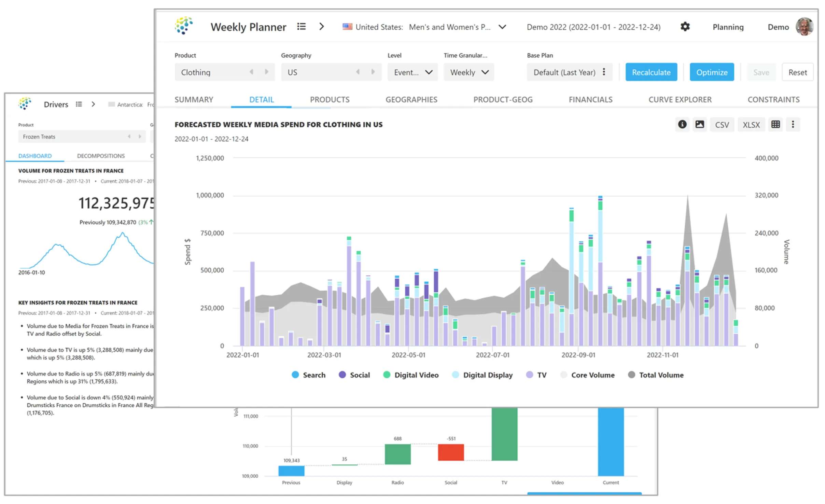Viewport: 825px width, 504px height.
Task: Switch to the CURVE EXPLORER tab
Action: (680, 99)
